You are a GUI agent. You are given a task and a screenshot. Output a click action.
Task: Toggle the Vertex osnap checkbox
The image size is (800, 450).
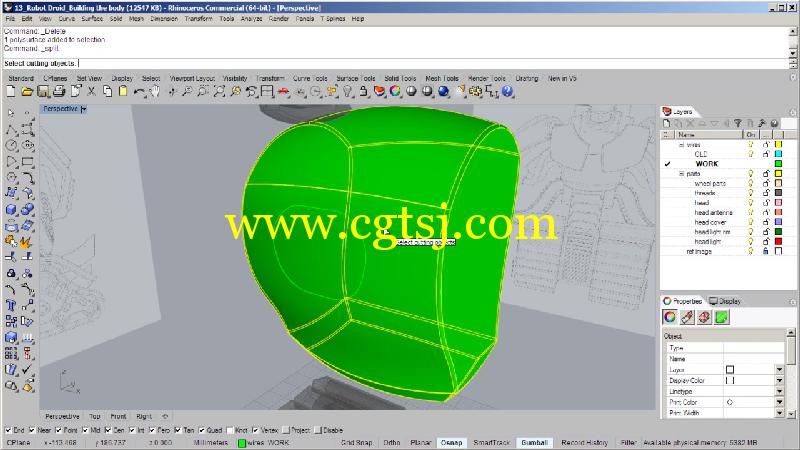click(x=255, y=430)
